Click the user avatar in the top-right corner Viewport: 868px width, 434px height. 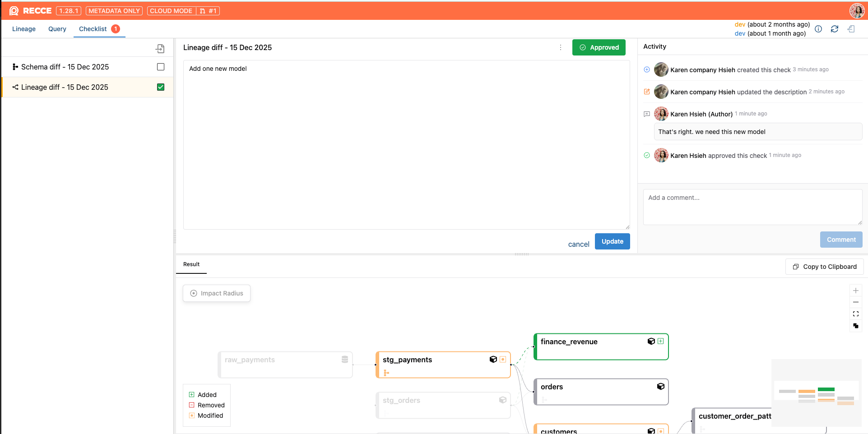[x=856, y=10]
